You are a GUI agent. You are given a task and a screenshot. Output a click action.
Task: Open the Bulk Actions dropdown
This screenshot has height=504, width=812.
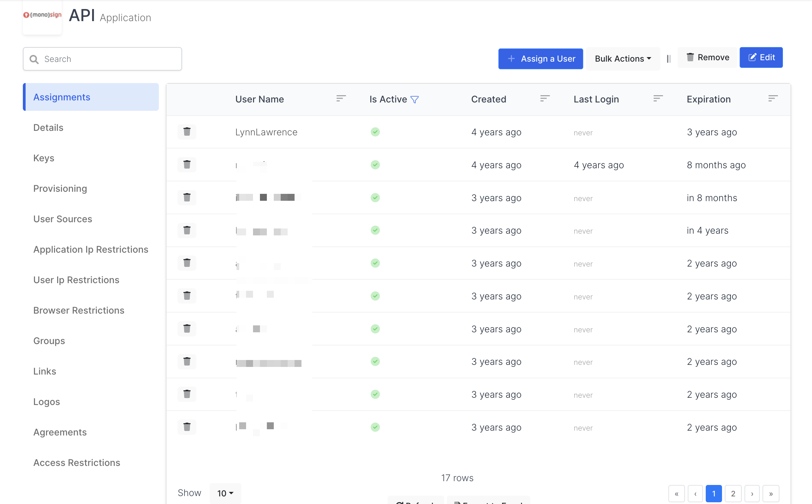(623, 59)
